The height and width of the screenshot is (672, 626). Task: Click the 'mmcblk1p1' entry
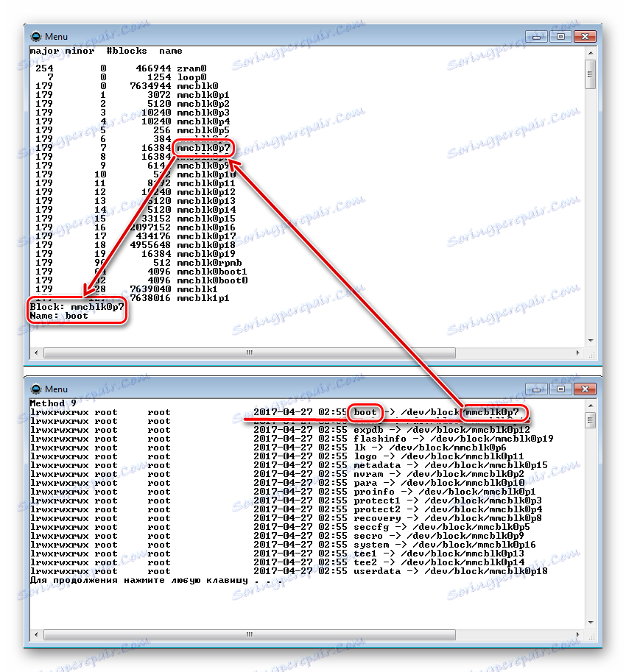[203, 298]
